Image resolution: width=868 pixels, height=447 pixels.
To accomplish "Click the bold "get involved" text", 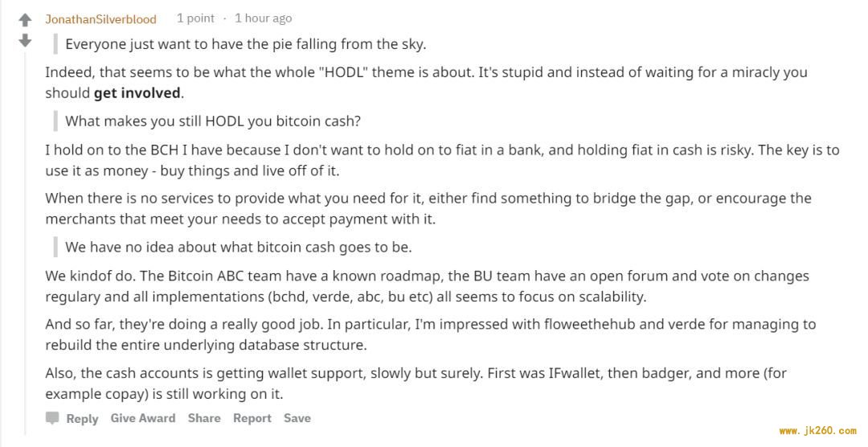I will [137, 93].
